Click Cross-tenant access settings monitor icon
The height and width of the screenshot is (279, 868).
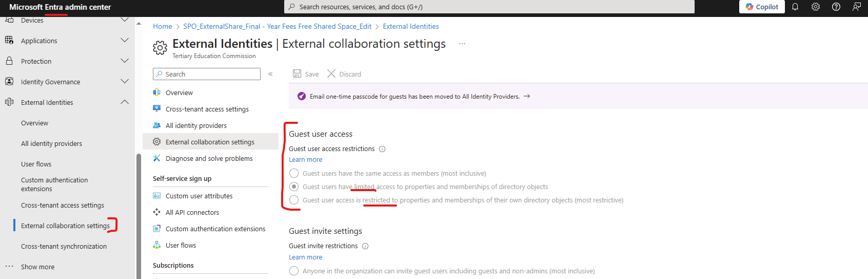point(157,108)
